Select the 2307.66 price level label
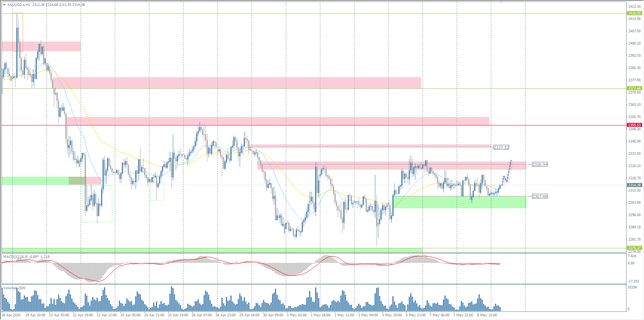 540,196
